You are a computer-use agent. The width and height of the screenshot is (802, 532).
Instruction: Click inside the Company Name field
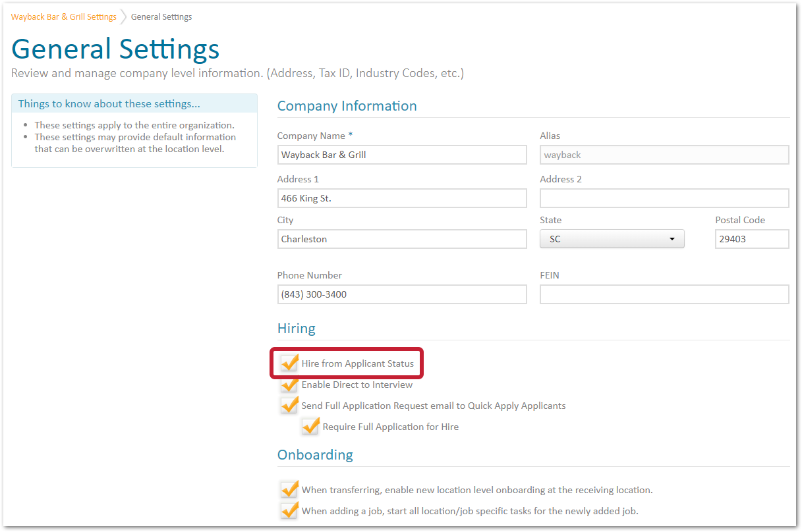(402, 154)
